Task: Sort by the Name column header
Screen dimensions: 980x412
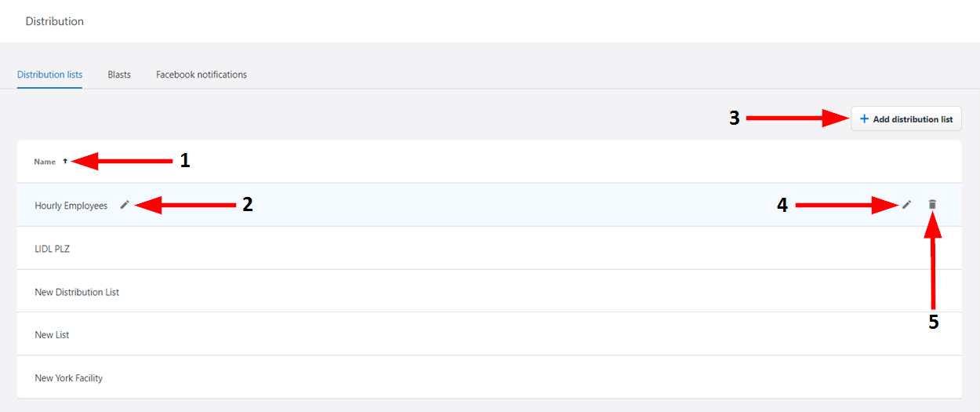Action: (x=45, y=162)
